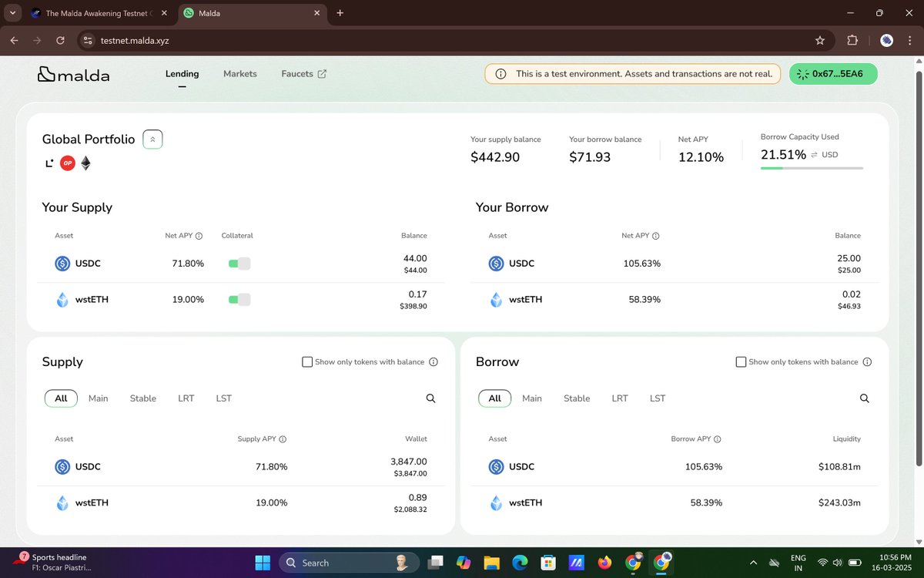Screen dimensions: 924x578
Task: Click the connected wallet address 0x67...5EA6
Action: tap(832, 73)
